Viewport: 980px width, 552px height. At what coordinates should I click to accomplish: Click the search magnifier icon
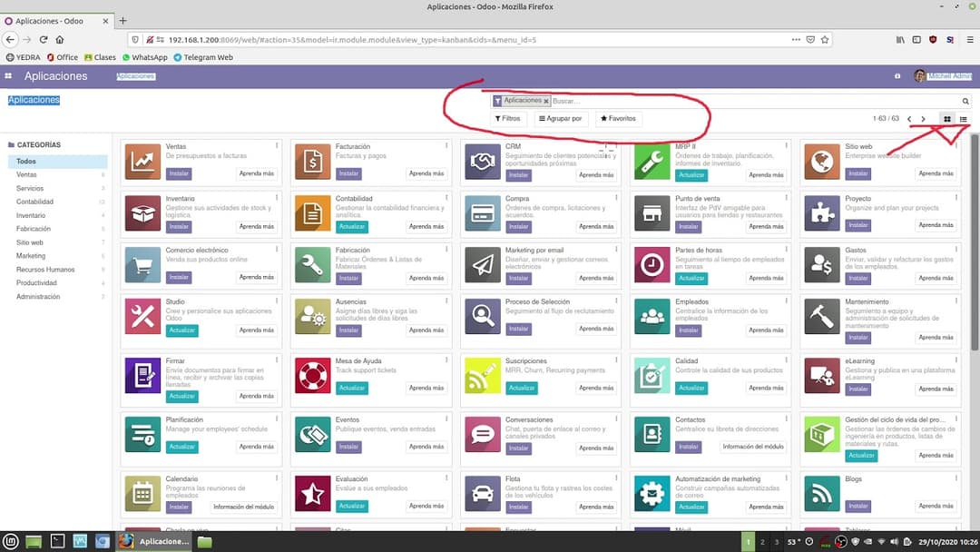click(x=965, y=101)
